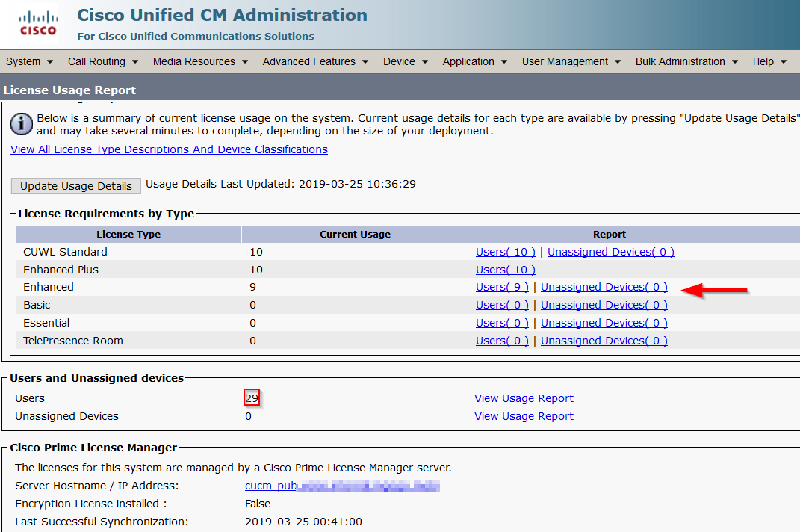Expand the arrow next to Advanced Features

point(365,62)
